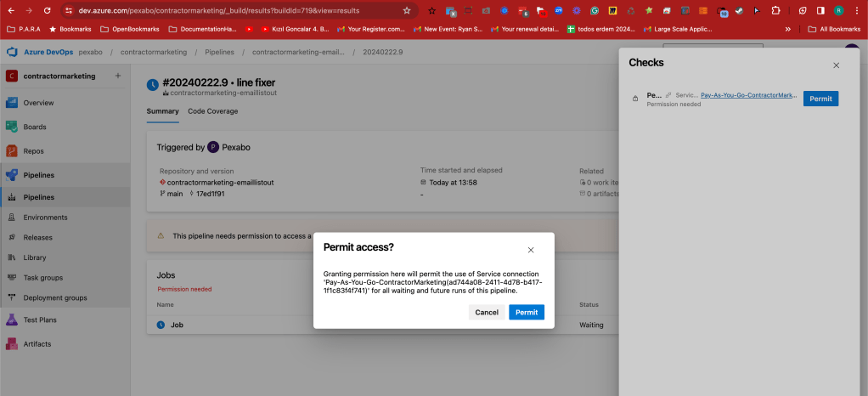Go forward in browser

[29, 10]
